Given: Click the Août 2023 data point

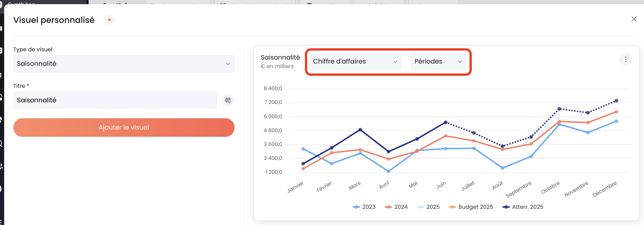Looking at the screenshot, I should coord(503,168).
